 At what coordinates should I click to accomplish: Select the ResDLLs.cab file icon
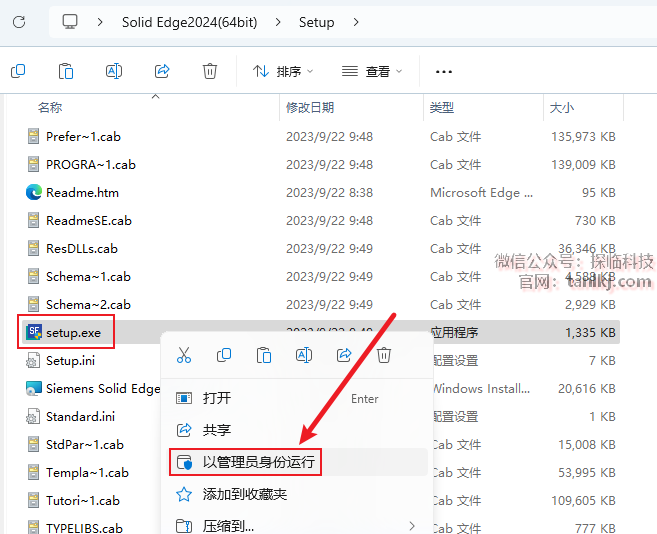pos(34,249)
